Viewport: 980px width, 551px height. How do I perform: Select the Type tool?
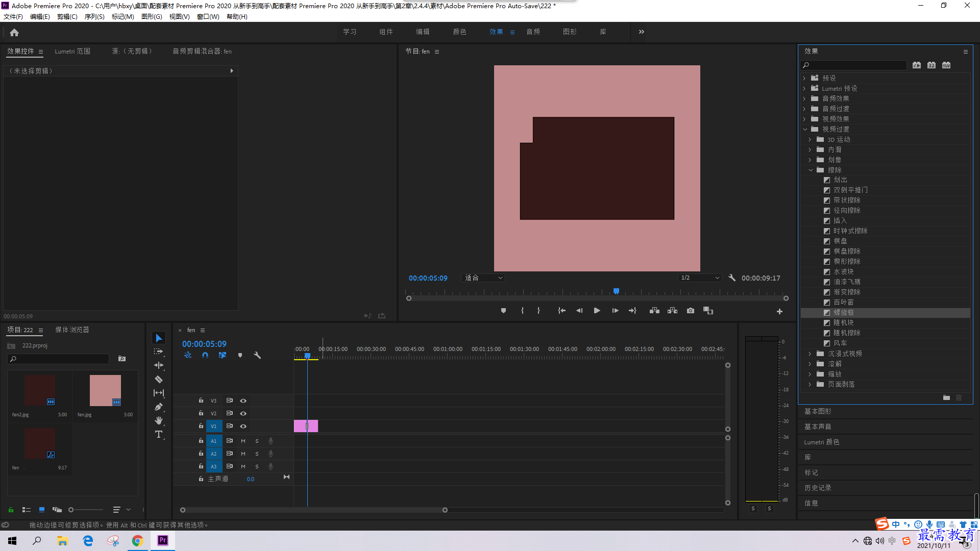click(159, 434)
